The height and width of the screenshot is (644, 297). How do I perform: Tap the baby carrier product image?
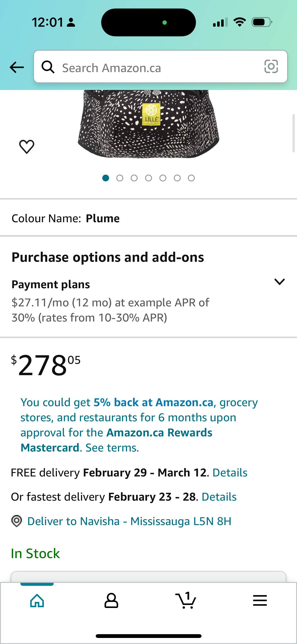click(x=149, y=123)
